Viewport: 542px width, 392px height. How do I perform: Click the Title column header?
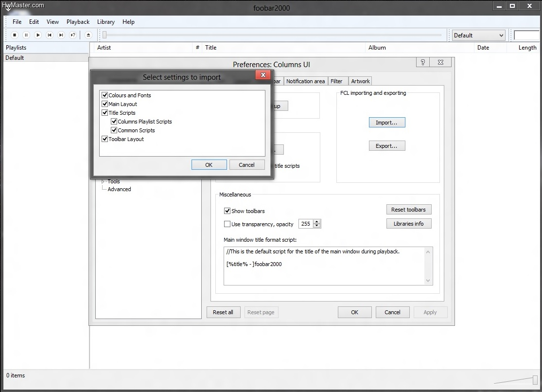(283, 48)
